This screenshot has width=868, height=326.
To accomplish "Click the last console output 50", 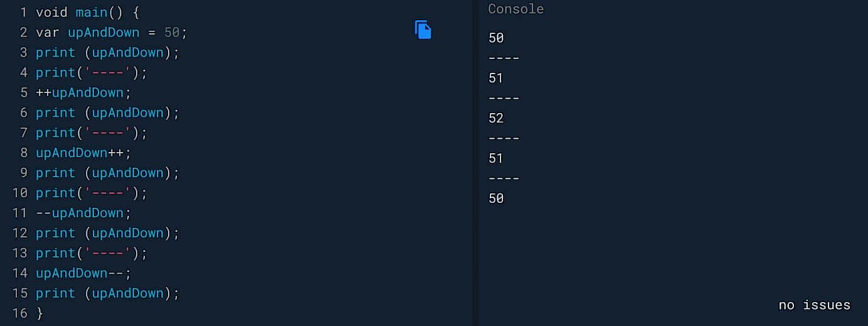I will 496,198.
